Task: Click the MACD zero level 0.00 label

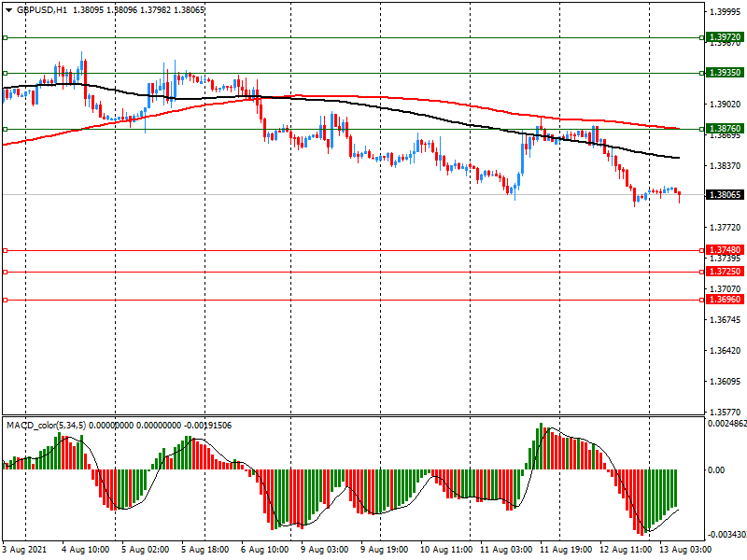Action: (716, 470)
